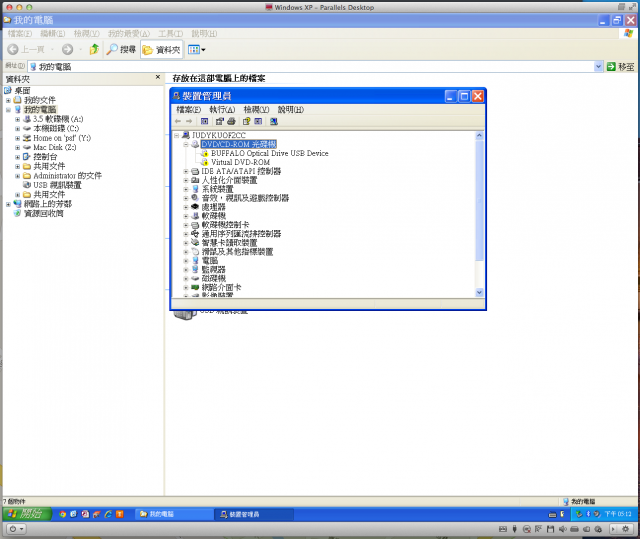The width and height of the screenshot is (640, 539).
Task: Click the Parallels sound speaker icon
Action: [x=562, y=529]
